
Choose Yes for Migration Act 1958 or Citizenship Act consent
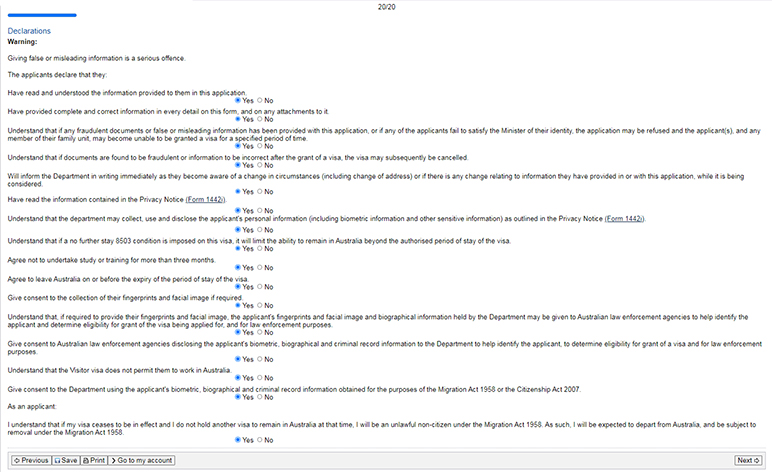[x=238, y=397]
